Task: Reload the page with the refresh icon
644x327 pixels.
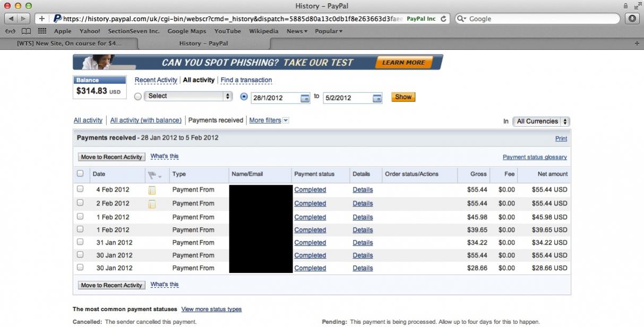Action: pyautogui.click(x=444, y=19)
